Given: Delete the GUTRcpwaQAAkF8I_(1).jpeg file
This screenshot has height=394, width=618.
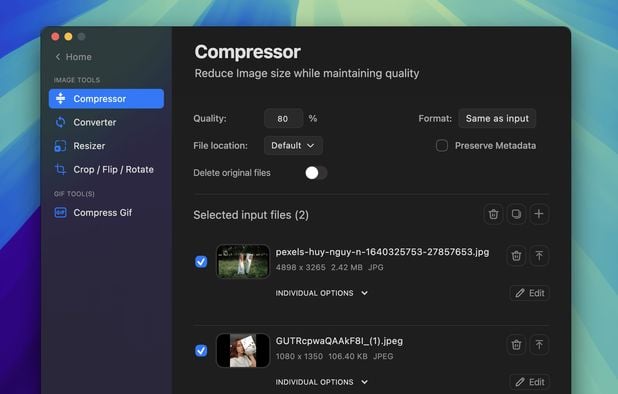Looking at the screenshot, I should point(516,345).
